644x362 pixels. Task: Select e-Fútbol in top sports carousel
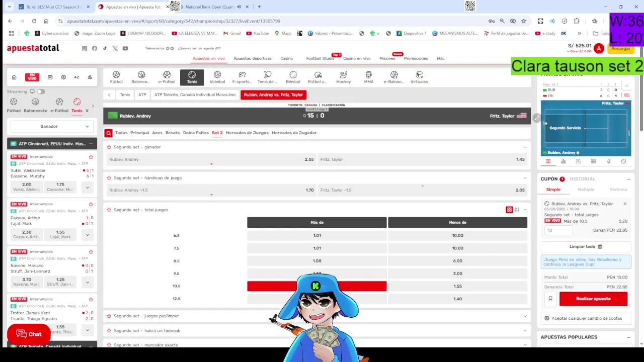tap(167, 77)
